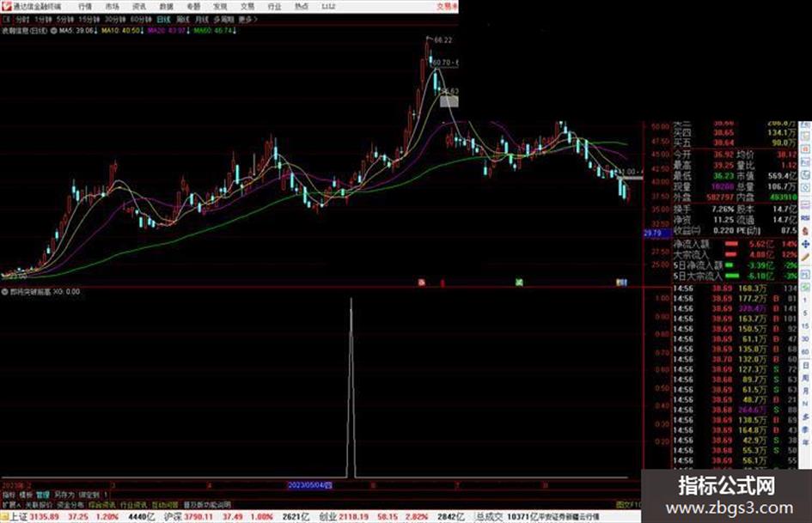Open the 关联报价 tab
Image resolution: width=812 pixels, height=523 pixels.
(39, 504)
